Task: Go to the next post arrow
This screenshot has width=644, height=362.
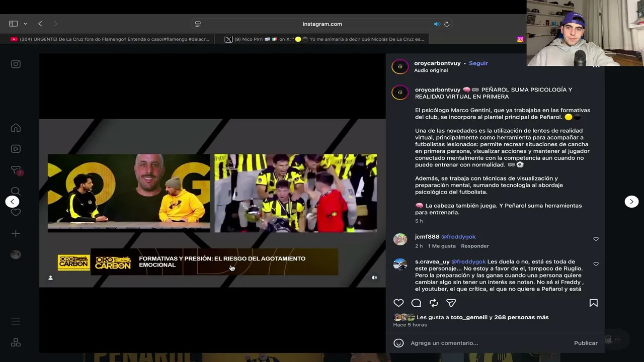Action: pyautogui.click(x=631, y=202)
